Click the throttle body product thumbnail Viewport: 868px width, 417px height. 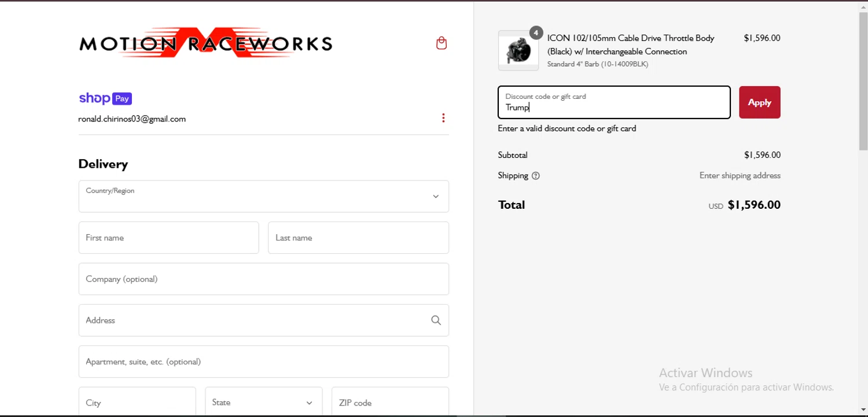coord(518,50)
